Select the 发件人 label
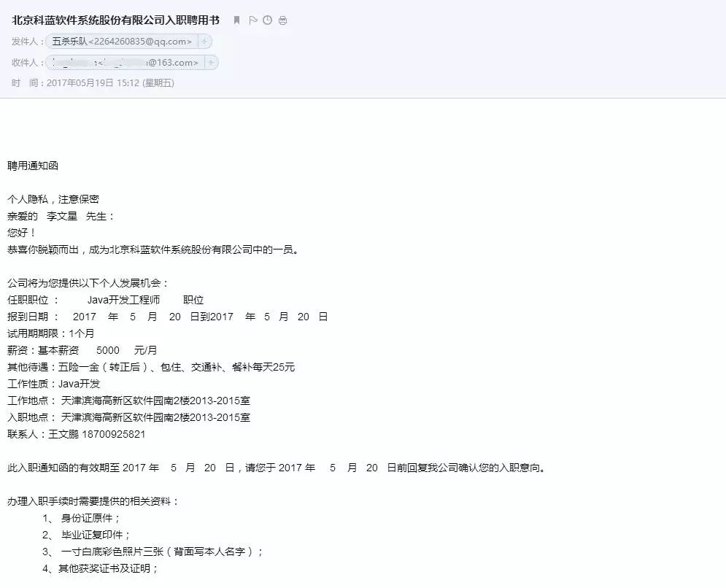This screenshot has height=588, width=726. [x=27, y=42]
